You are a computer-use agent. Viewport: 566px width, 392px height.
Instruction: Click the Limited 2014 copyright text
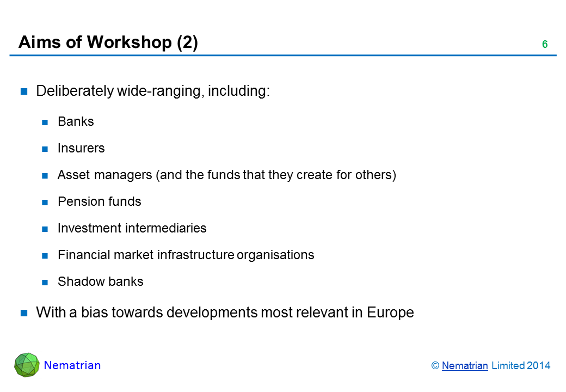tap(520, 366)
